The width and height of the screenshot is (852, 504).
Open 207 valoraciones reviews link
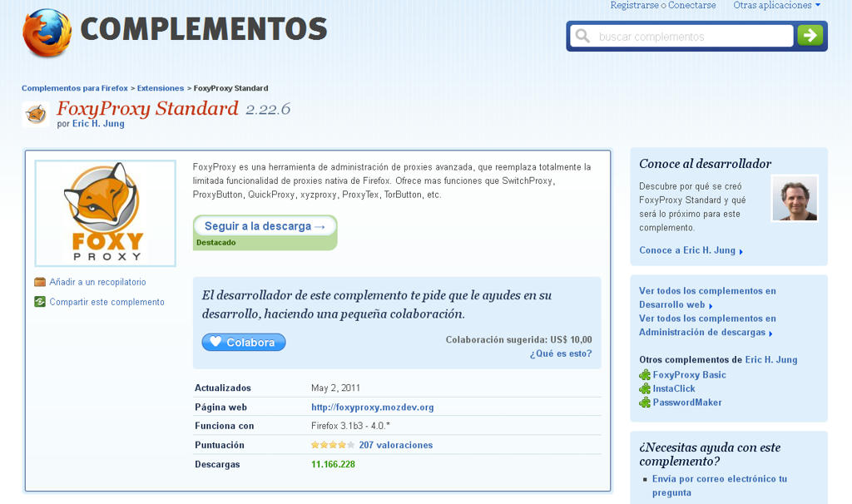pyautogui.click(x=395, y=445)
